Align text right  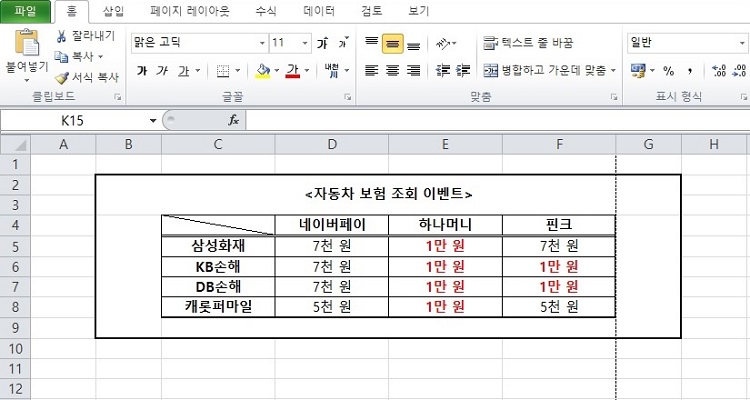tap(413, 70)
